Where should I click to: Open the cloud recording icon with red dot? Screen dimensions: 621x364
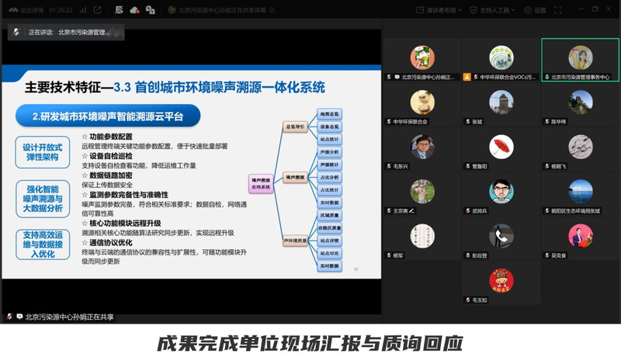pyautogui.click(x=134, y=10)
